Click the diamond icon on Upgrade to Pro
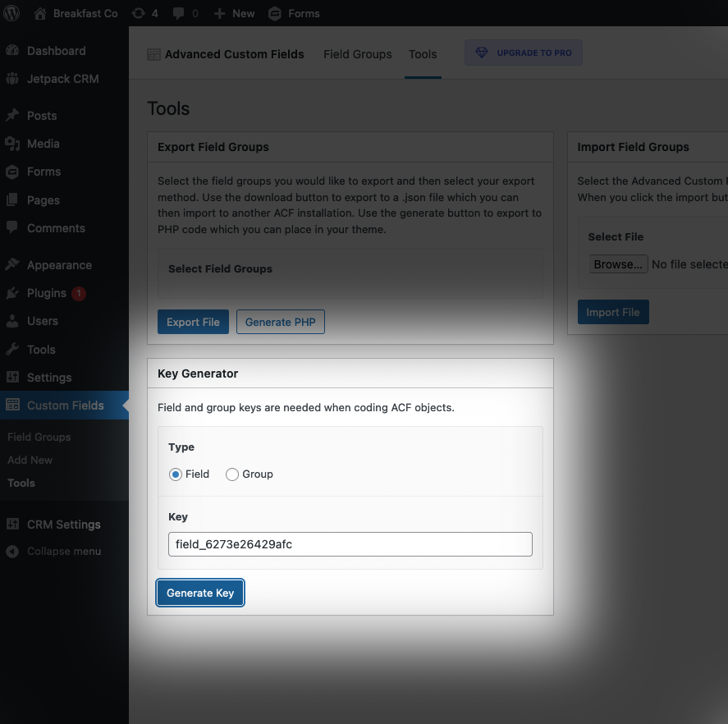Viewport: 728px width, 724px height. [482, 53]
